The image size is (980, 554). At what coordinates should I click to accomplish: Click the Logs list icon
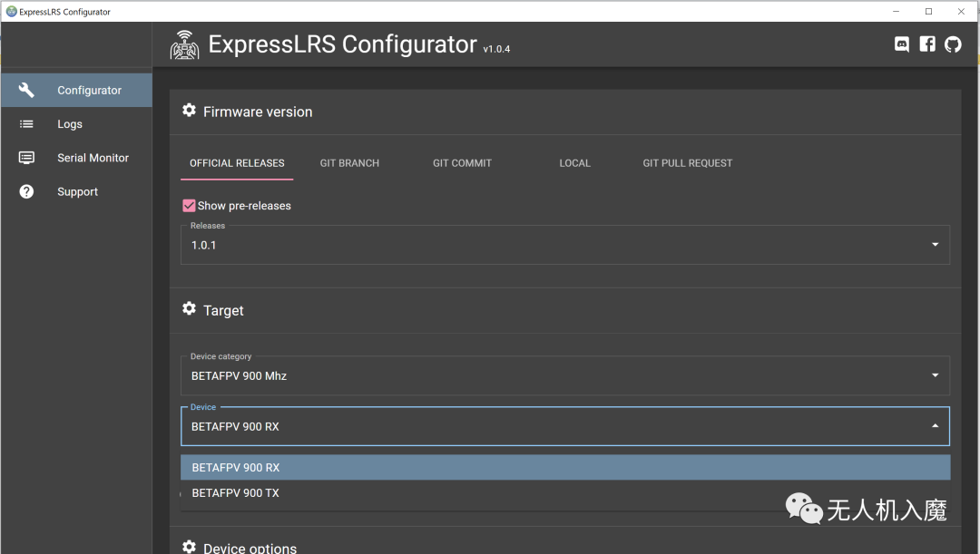coord(26,124)
